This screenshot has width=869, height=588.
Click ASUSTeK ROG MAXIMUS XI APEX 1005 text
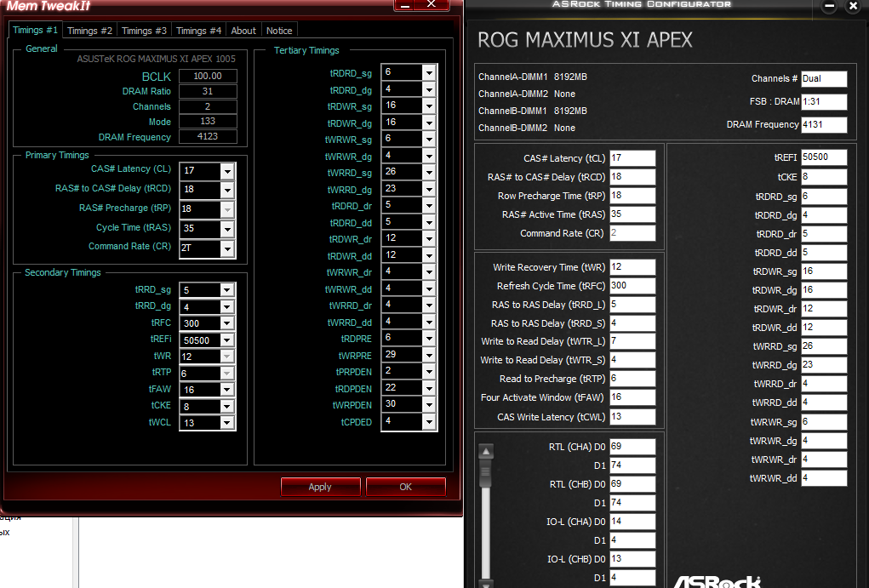tap(157, 59)
